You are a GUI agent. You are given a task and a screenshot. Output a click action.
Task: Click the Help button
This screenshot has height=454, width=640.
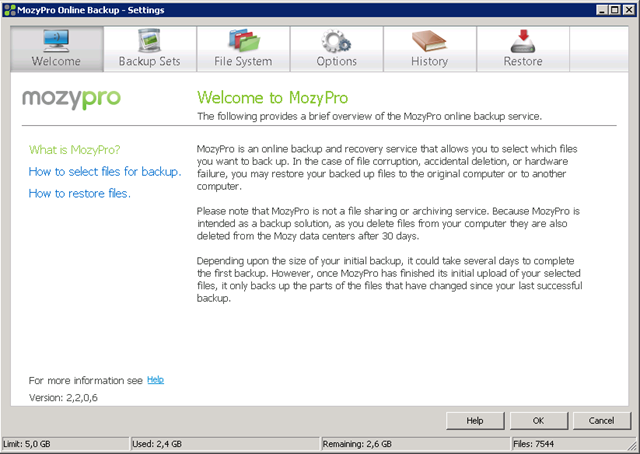click(x=475, y=421)
